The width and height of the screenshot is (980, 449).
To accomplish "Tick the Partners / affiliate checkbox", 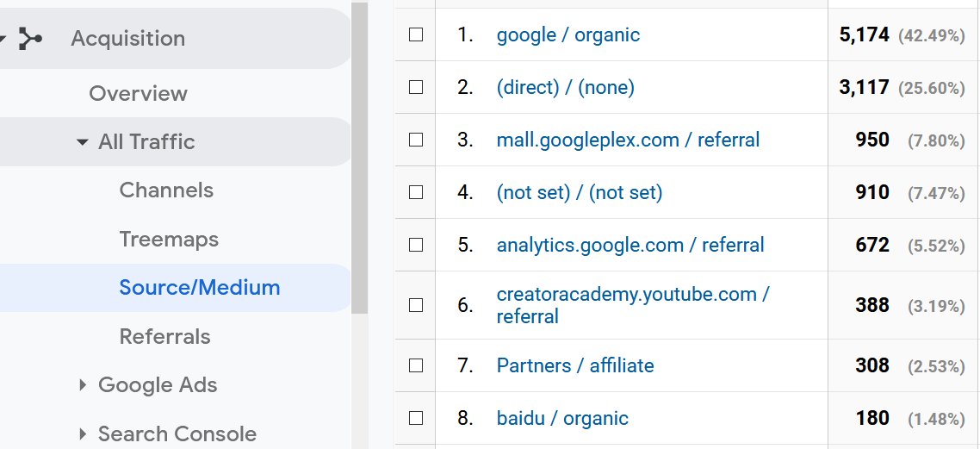I will pos(416,365).
